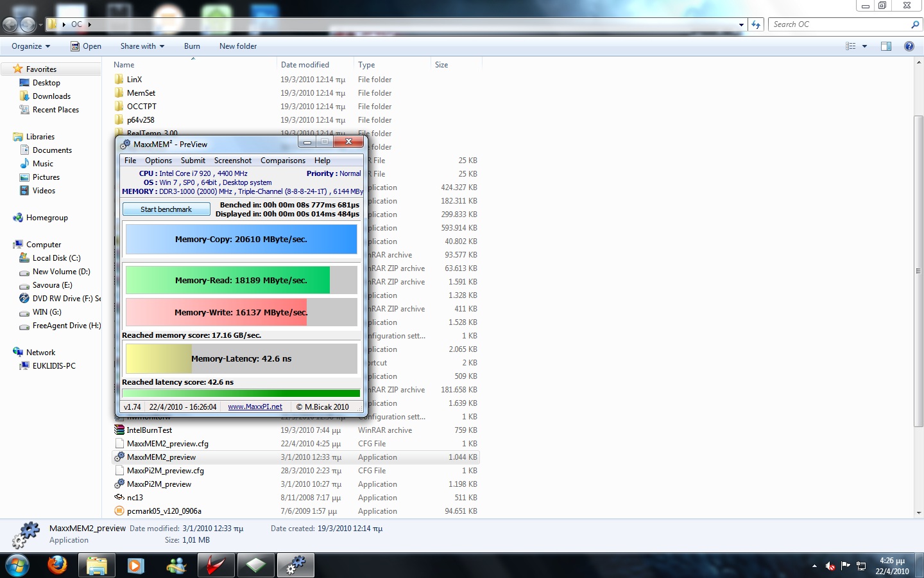The image size is (924, 578).
Task: Select the MemSet folder icon
Action: 119,93
